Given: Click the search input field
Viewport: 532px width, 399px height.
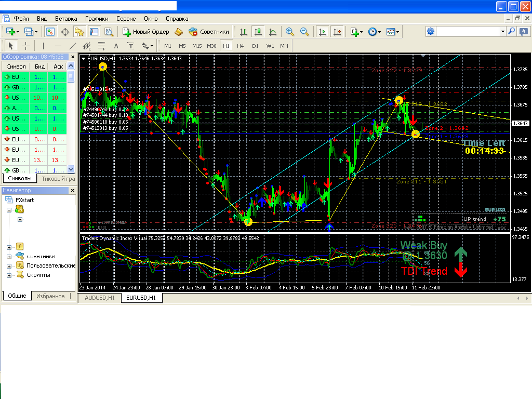Looking at the screenshot, I should (468, 32).
